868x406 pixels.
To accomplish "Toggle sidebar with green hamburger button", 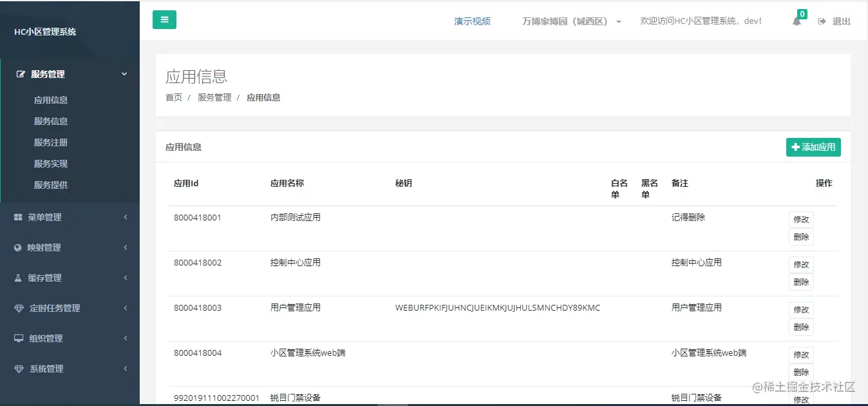I will (164, 20).
